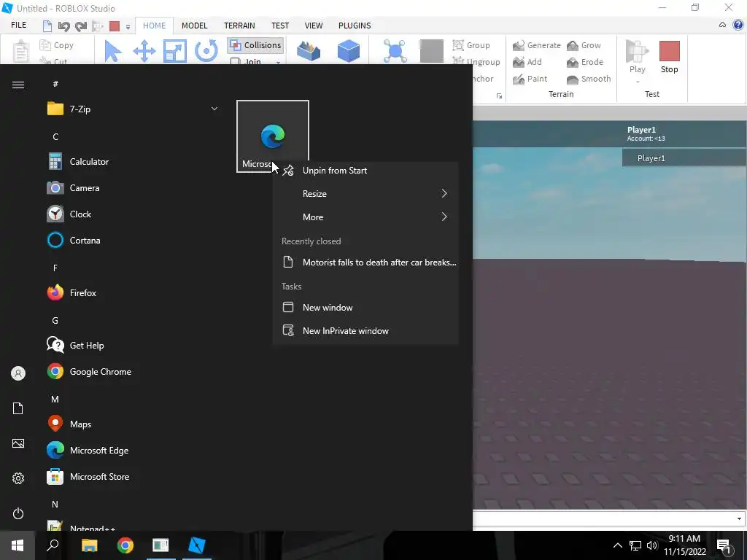Open ROBLOX Studio help question mark
The image size is (747, 560).
738,26
